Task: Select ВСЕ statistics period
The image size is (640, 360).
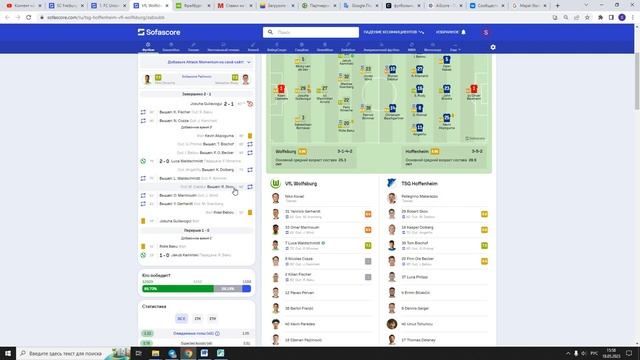Action: (x=182, y=318)
